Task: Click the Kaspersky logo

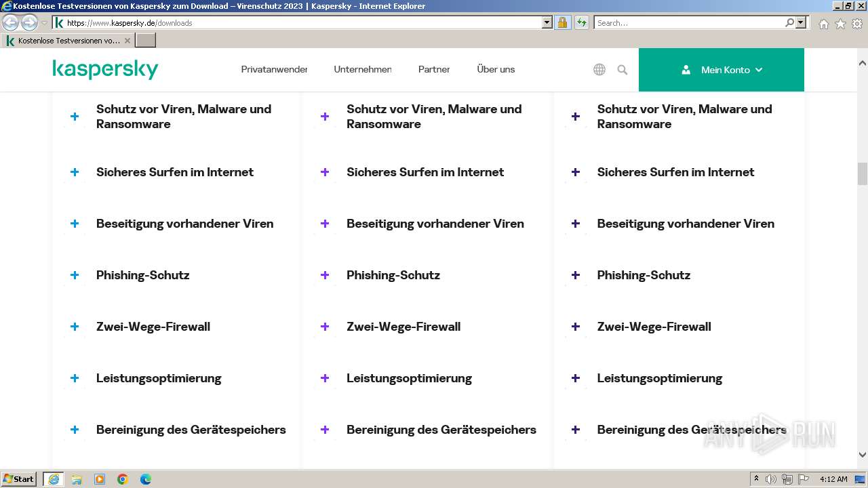Action: pos(105,69)
